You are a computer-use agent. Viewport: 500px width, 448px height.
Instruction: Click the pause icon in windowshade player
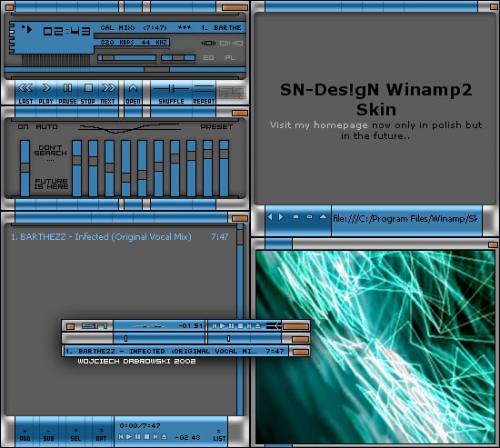coord(232,326)
